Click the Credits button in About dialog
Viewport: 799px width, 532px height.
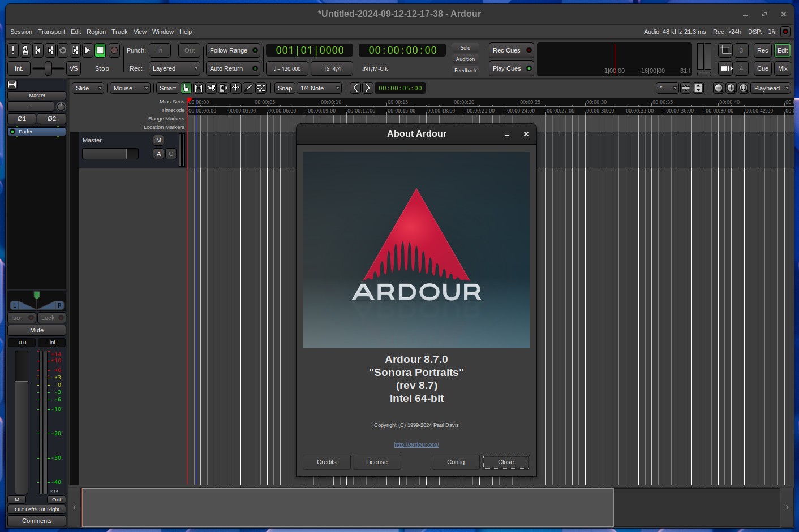pyautogui.click(x=327, y=462)
